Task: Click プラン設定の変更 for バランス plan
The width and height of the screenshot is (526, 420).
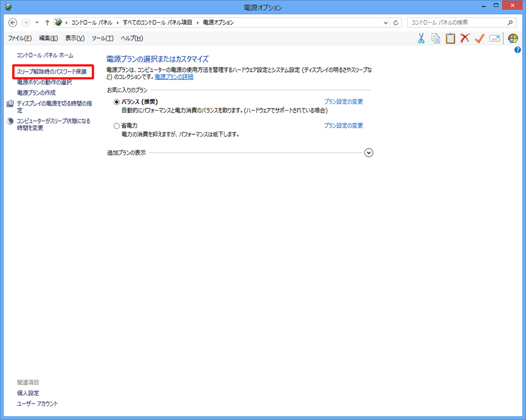Action: 343,102
